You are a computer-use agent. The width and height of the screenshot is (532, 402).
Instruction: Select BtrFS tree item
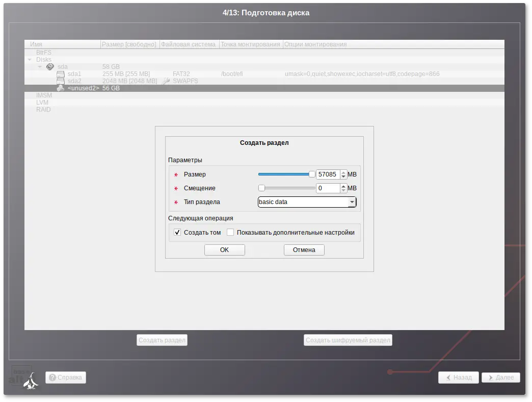[44, 53]
